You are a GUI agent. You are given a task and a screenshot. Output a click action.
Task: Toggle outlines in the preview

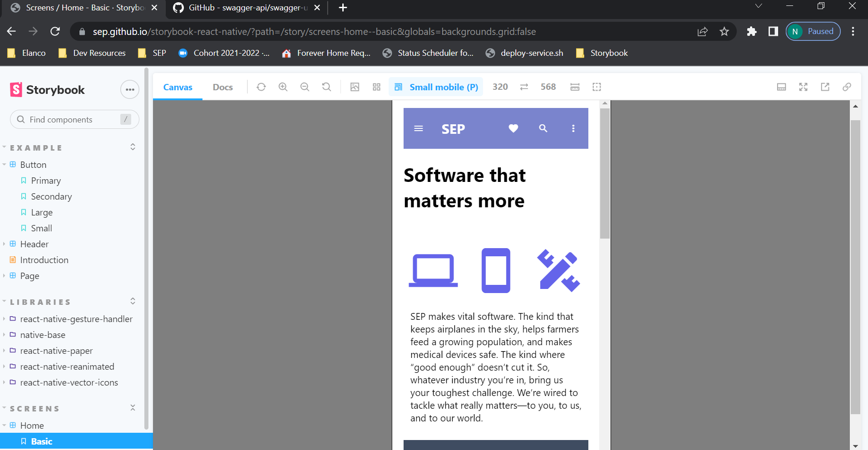597,87
